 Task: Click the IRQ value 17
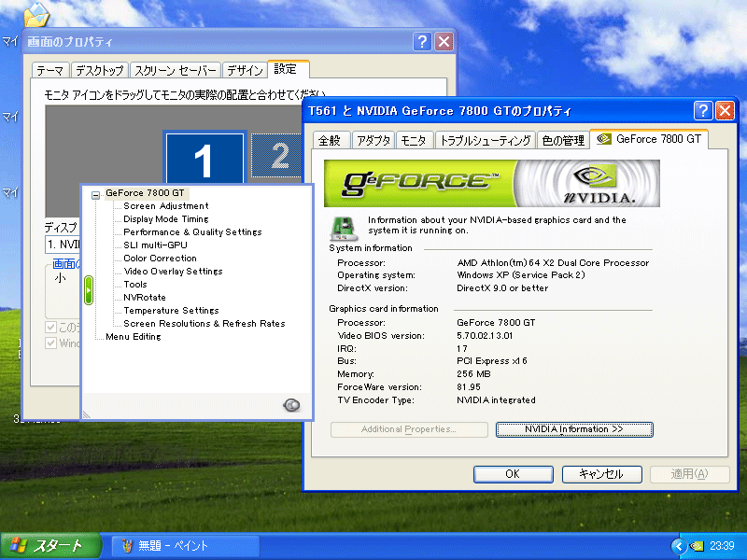[x=462, y=348]
